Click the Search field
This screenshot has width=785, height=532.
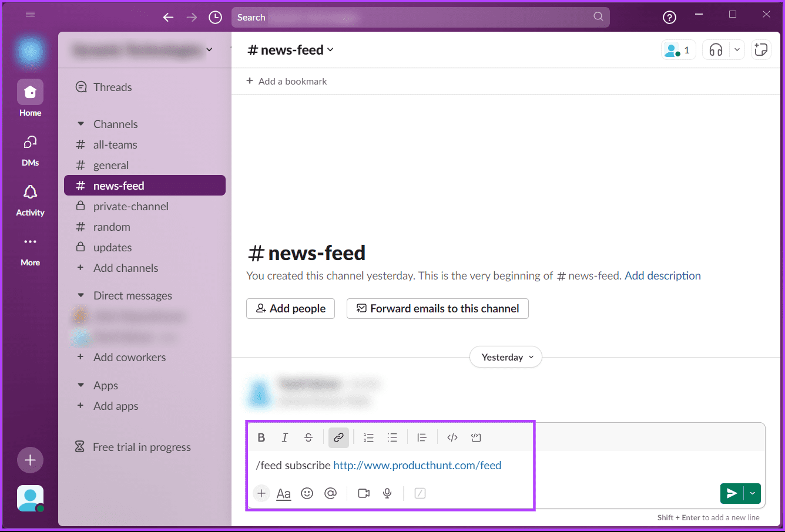[x=411, y=18]
